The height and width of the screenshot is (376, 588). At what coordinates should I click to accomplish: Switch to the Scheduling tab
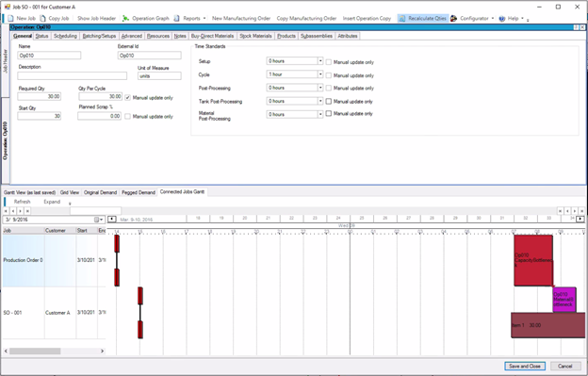pos(65,36)
